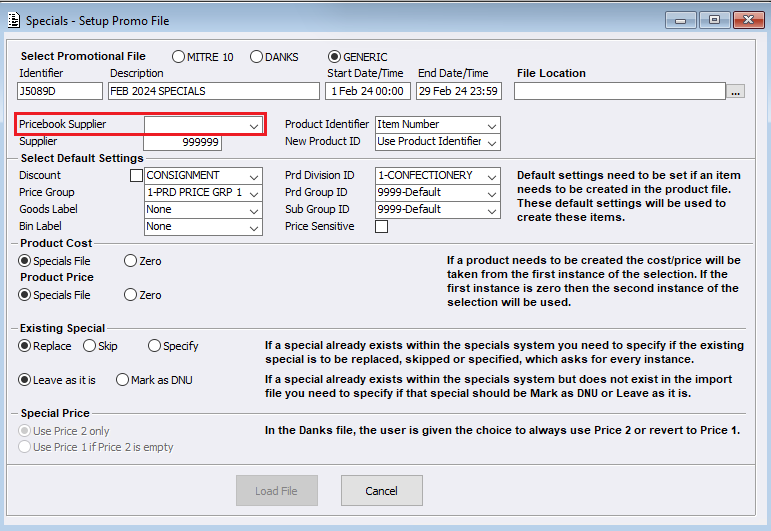Open the Goods Label dropdown
The height and width of the screenshot is (531, 771).
tap(203, 210)
